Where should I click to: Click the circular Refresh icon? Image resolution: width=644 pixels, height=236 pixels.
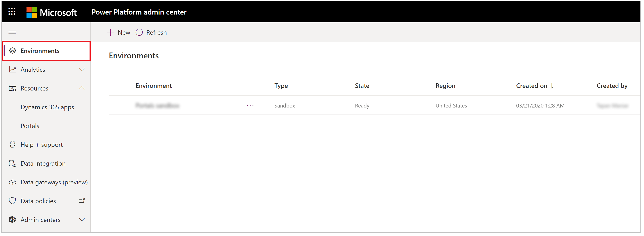139,32
